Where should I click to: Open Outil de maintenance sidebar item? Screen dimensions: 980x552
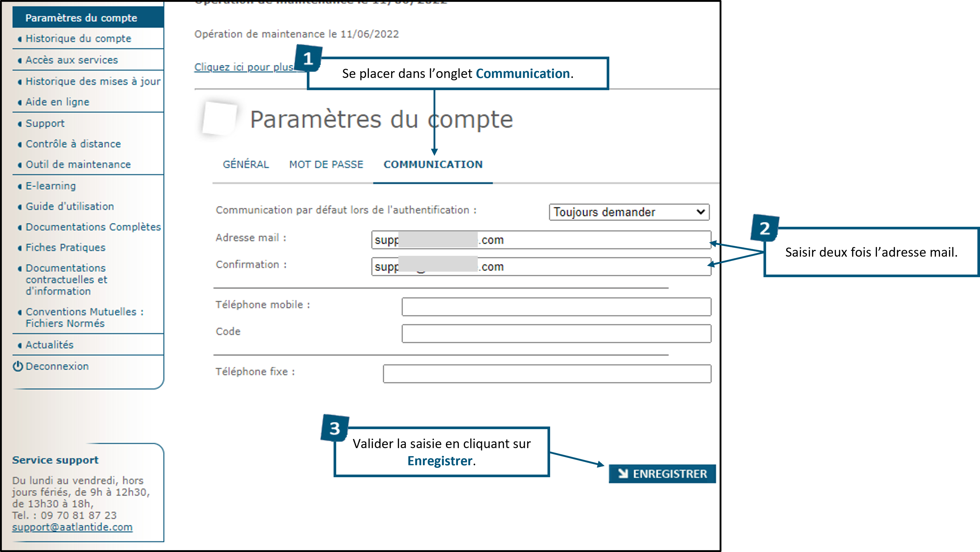click(x=78, y=164)
